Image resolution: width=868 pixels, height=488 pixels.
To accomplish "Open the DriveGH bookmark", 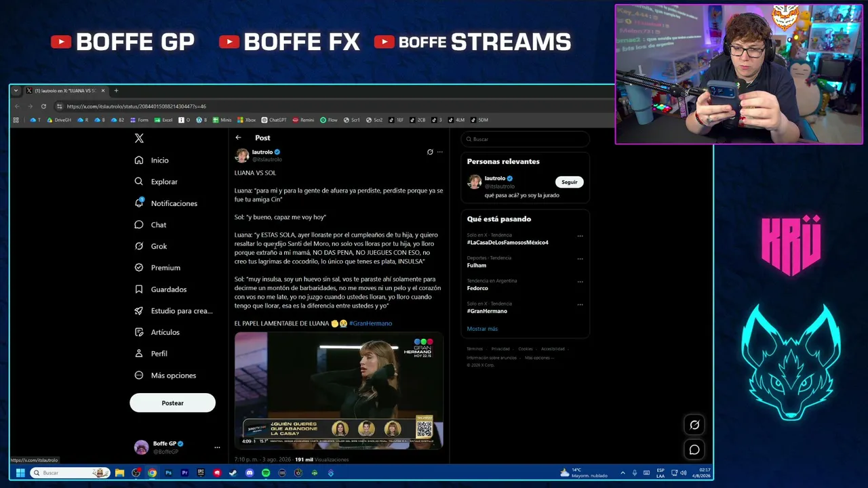I will (x=59, y=120).
